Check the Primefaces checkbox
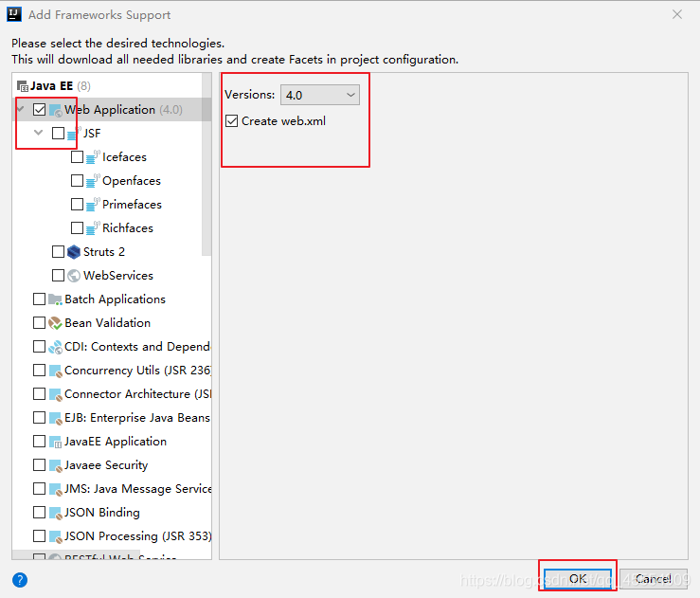 coord(78,204)
